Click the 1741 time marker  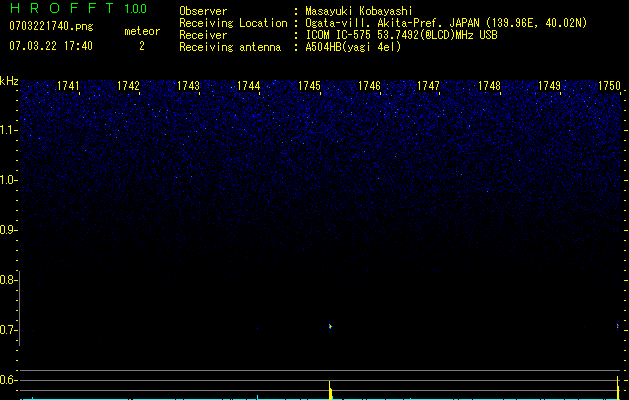click(69, 87)
